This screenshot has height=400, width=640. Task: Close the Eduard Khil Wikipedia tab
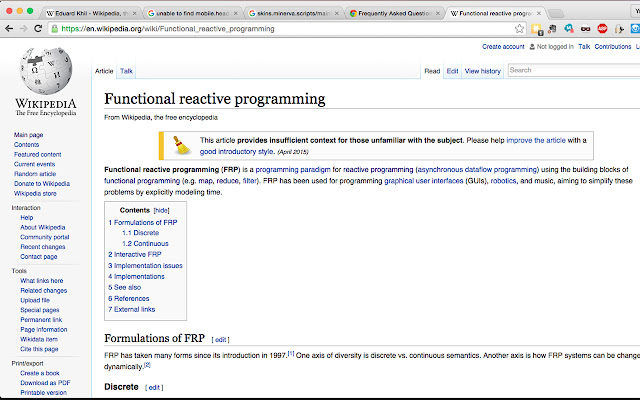134,13
